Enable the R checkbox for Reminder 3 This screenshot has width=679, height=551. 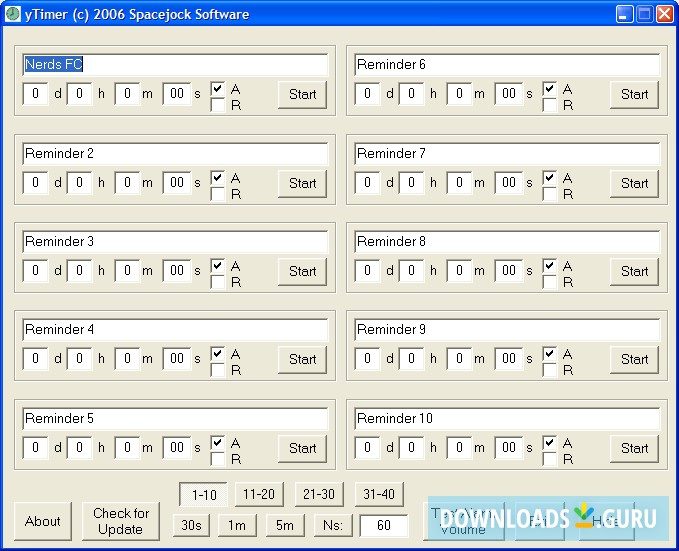(x=218, y=282)
